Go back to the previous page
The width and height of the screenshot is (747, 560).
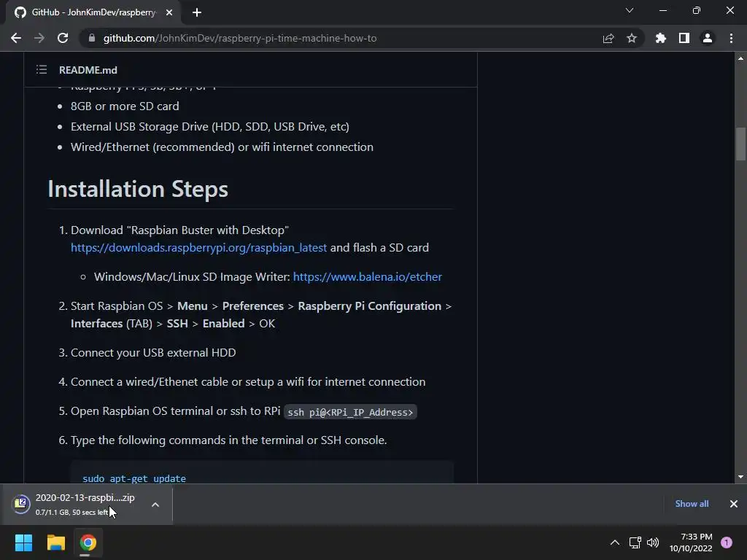tap(16, 38)
